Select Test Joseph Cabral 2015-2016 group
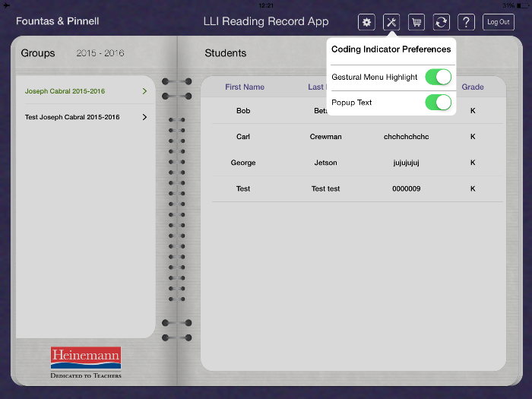This screenshot has height=399, width=532. point(72,117)
